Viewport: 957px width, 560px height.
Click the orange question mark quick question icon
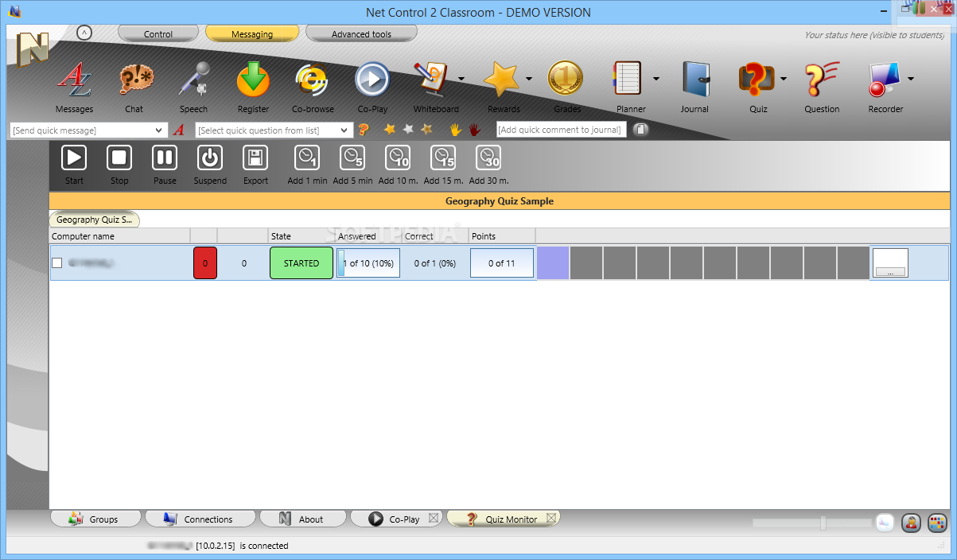pyautogui.click(x=364, y=130)
